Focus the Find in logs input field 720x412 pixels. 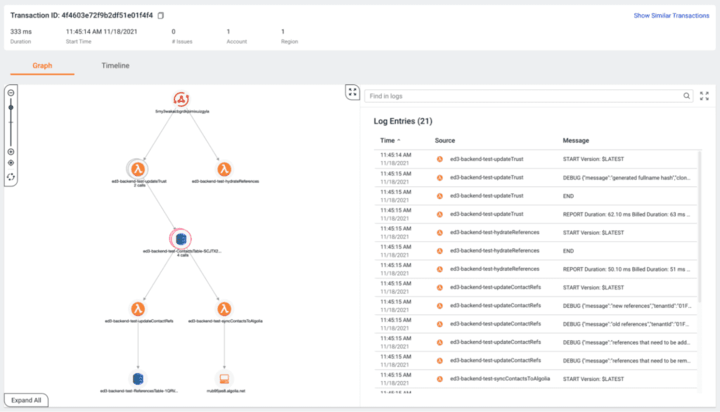click(x=529, y=96)
